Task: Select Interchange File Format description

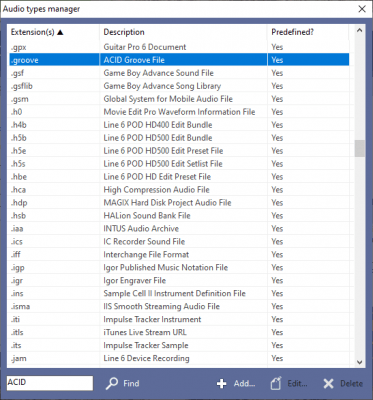Action: coord(146,255)
